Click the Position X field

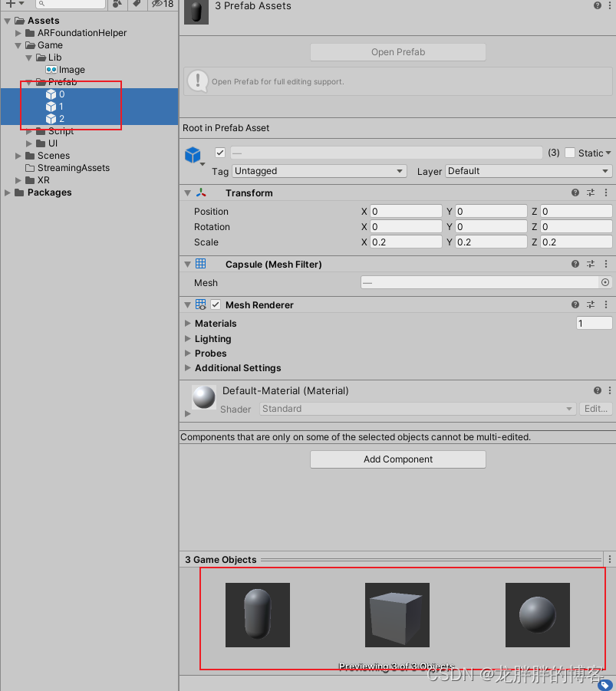pyautogui.click(x=406, y=212)
